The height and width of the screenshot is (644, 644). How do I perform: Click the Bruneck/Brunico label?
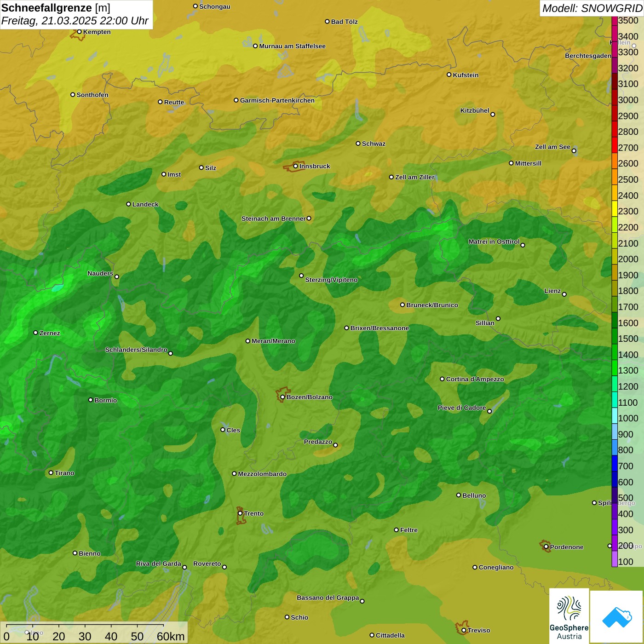pos(432,305)
